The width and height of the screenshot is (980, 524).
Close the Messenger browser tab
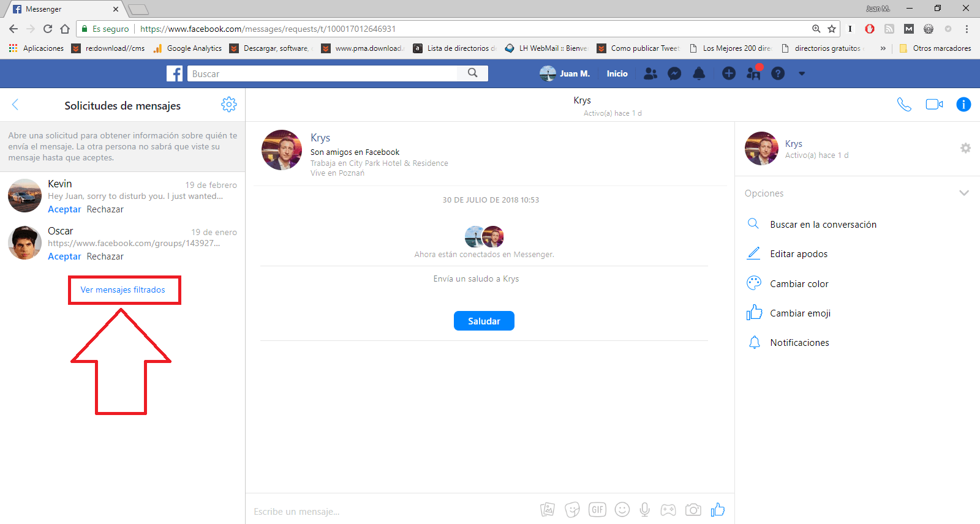pyautogui.click(x=116, y=9)
